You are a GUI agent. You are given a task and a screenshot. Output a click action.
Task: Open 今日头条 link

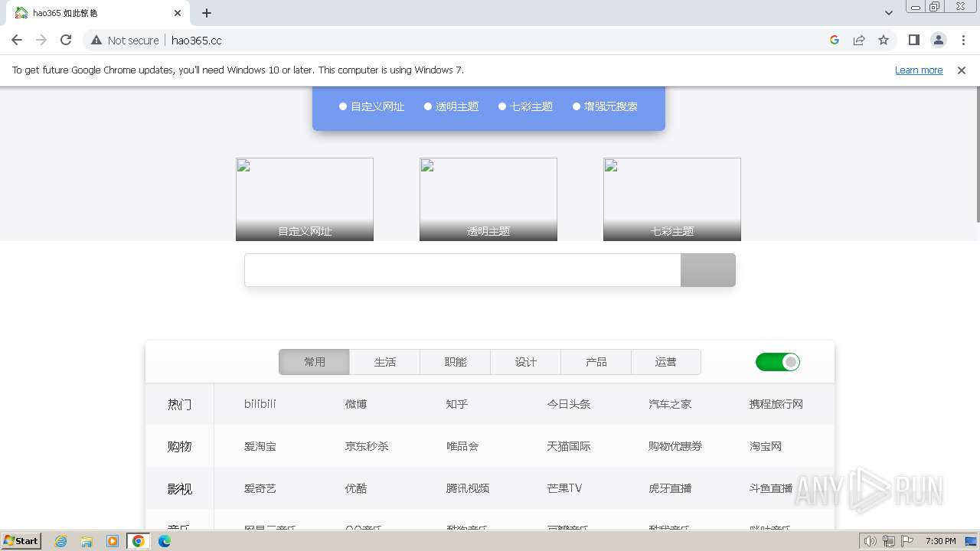coord(569,404)
